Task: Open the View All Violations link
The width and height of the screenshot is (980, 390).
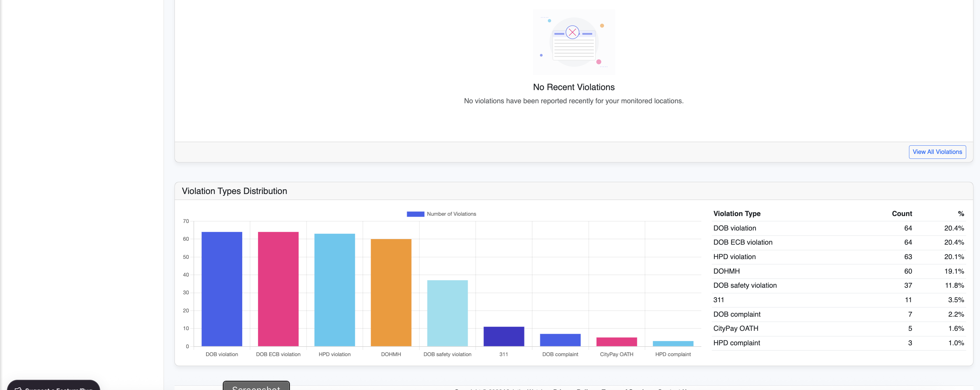Action: coord(937,152)
